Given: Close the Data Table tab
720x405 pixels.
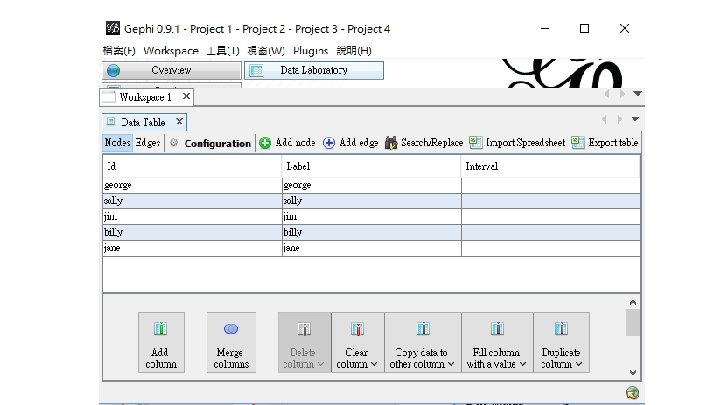Looking at the screenshot, I should point(179,122).
